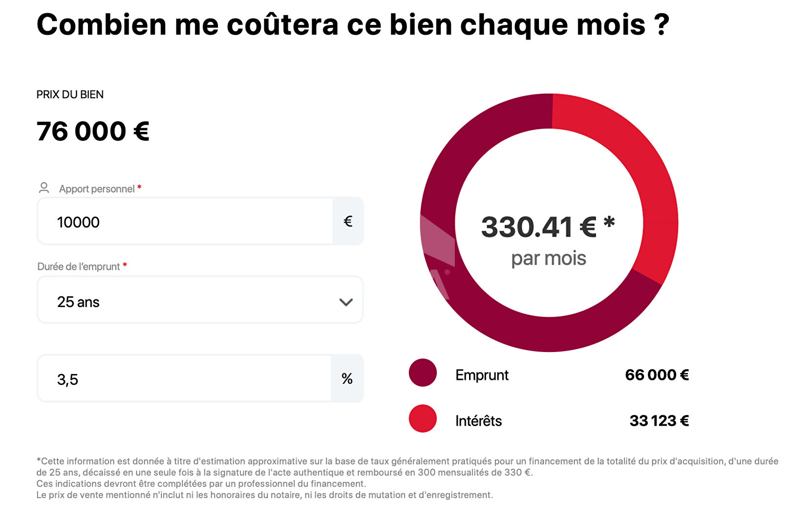Click the red asterisk after Durée de l'emprunt
Image resolution: width=812 pixels, height=528 pixels.
pyautogui.click(x=125, y=265)
